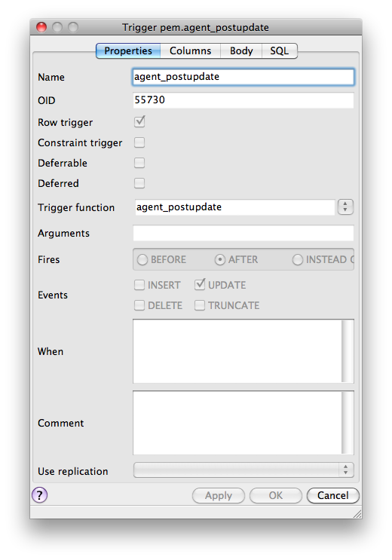The image size is (392, 560).
Task: Open the Use replication dropdown
Action: click(243, 470)
